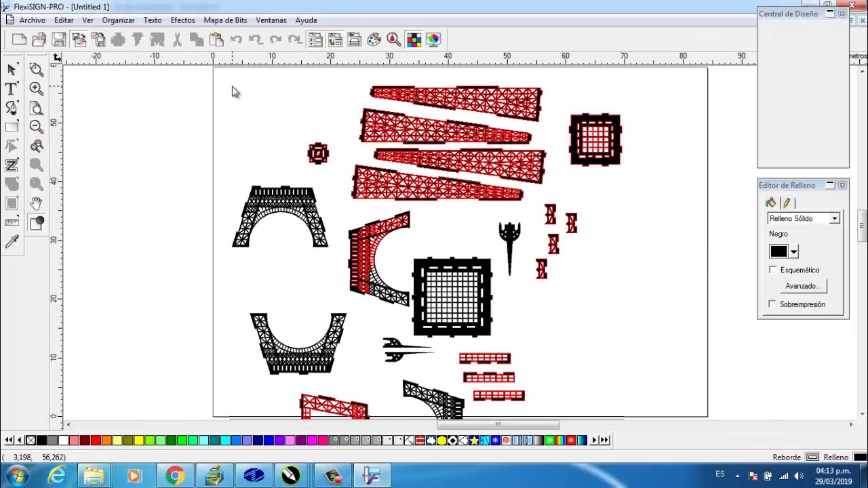Open the Archivo menu
This screenshot has width=868, height=488.
pos(32,20)
